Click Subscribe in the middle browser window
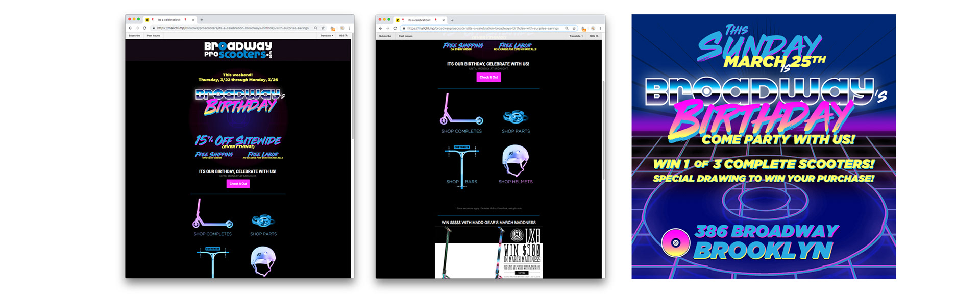The width and height of the screenshot is (980, 294). coord(385,36)
